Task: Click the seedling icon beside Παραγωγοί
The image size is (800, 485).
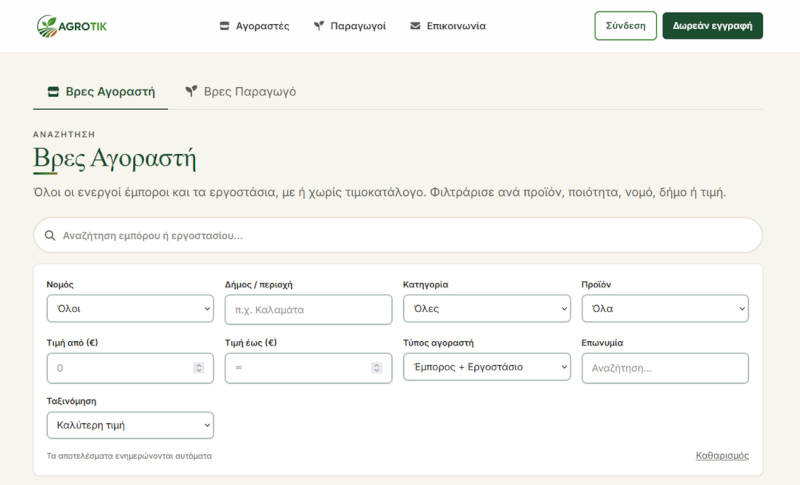Action: 319,25
